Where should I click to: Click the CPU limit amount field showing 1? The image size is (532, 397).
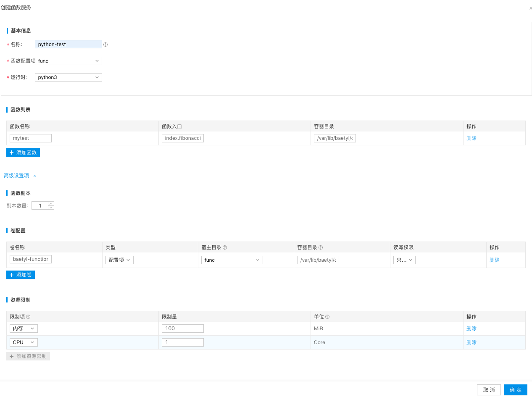(183, 342)
